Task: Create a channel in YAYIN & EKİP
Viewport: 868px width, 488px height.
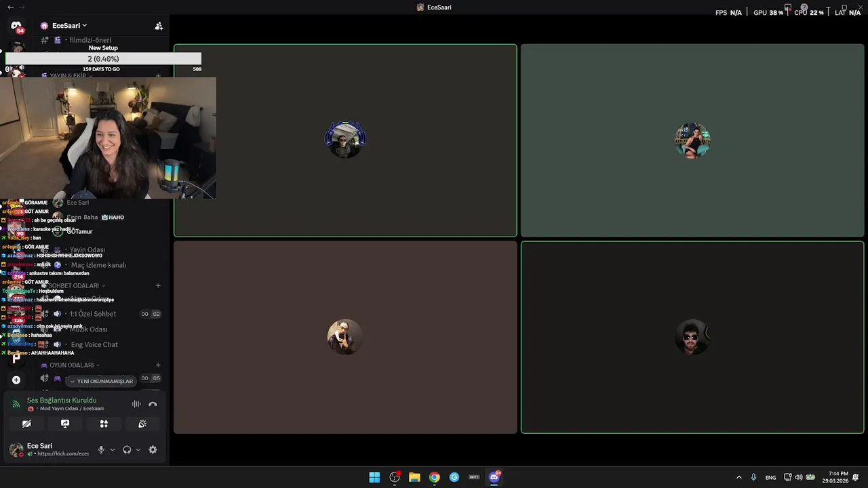Action: coord(158,76)
